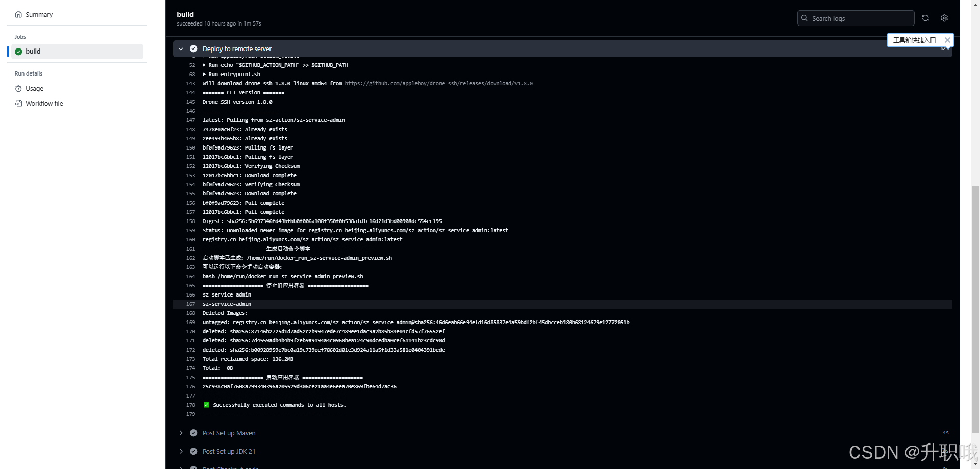Click Post Set up JDK 21 status icon
This screenshot has width=980, height=469.
193,451
